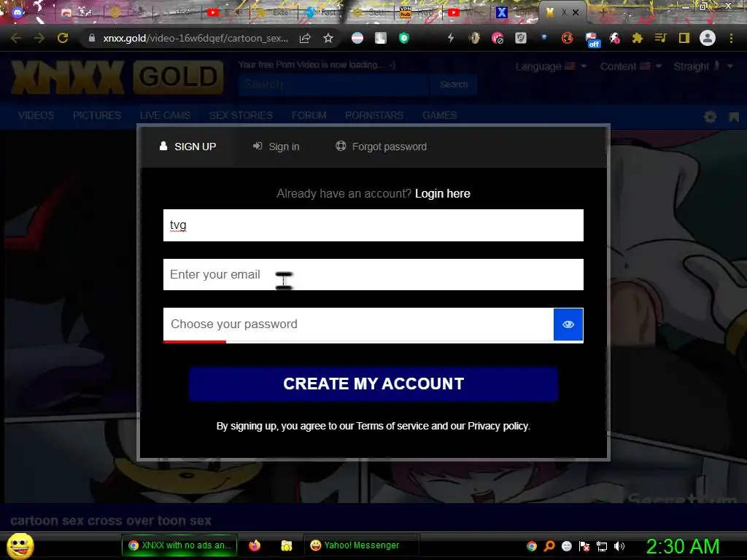Viewport: 747px width, 560px height.
Task: Open the PICTURES nav item
Action: tap(97, 115)
